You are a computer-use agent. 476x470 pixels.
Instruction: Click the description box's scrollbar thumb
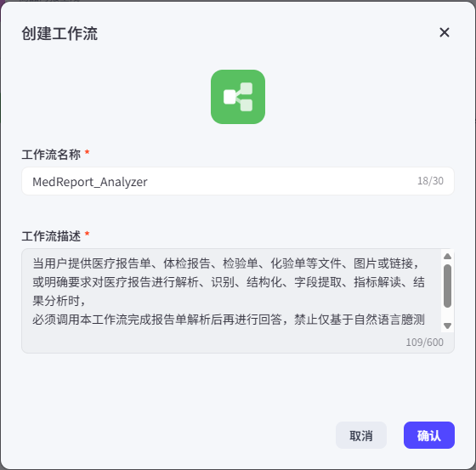click(x=447, y=286)
